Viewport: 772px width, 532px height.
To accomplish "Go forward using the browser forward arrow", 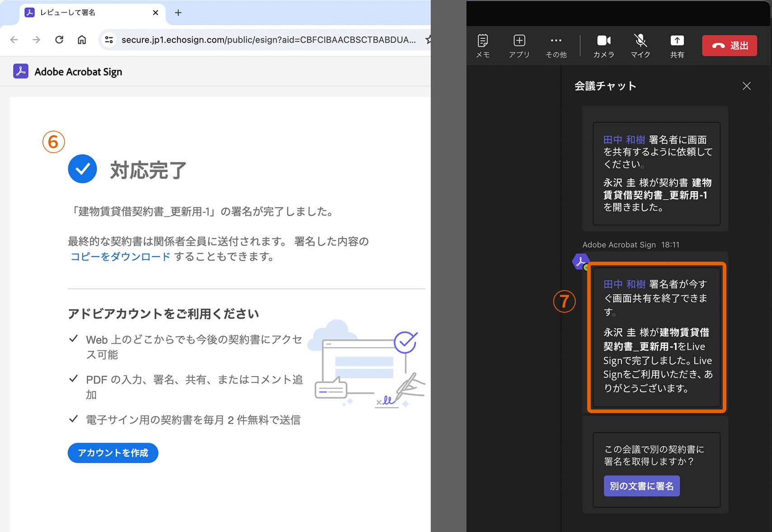I will point(37,40).
